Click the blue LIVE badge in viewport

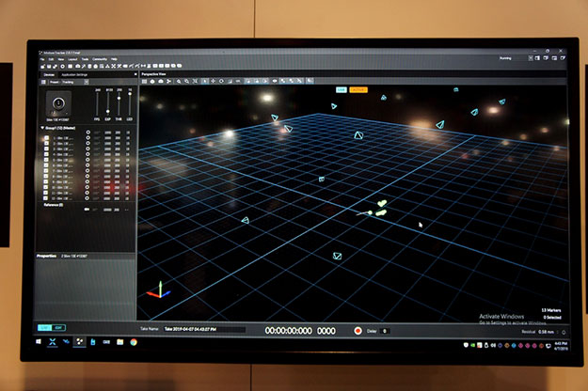click(x=341, y=89)
